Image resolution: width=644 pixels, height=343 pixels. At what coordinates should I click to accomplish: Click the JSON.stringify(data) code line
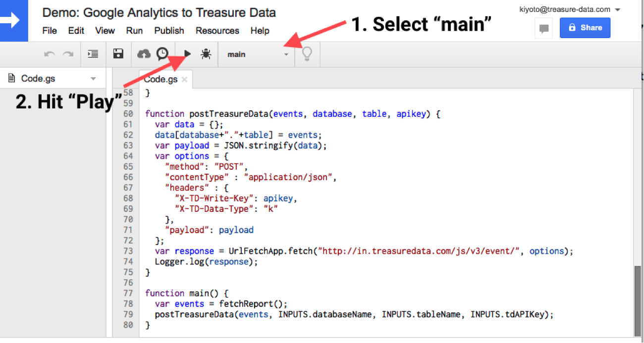pyautogui.click(x=241, y=146)
